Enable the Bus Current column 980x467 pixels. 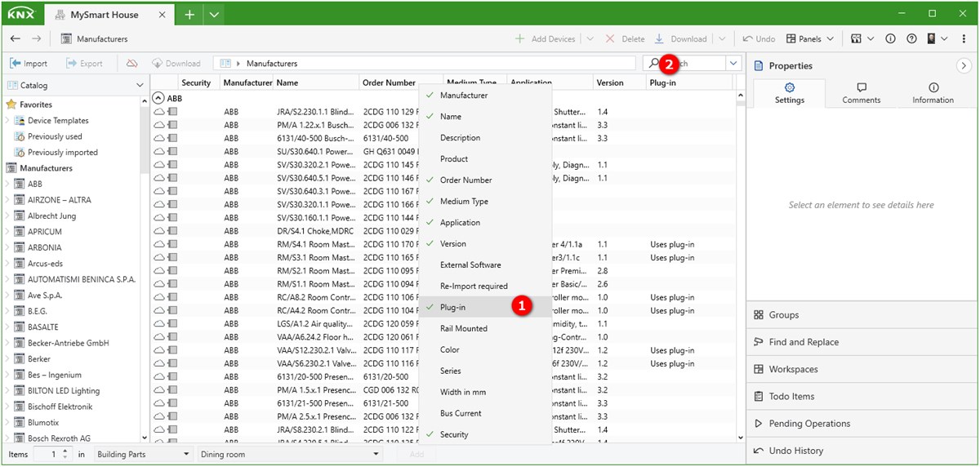486,413
